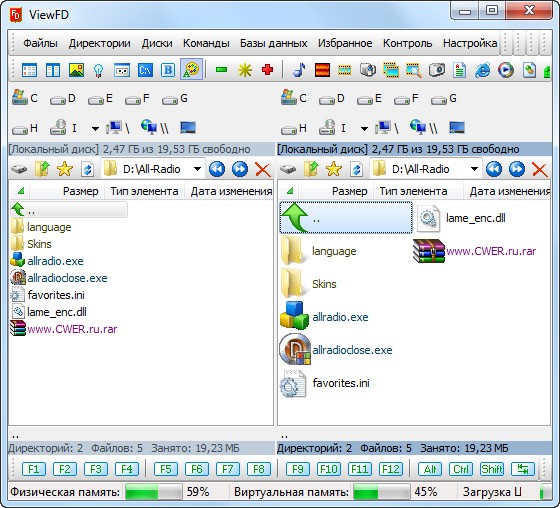This screenshot has width=560, height=508.
Task: Open favorites star in right panel
Action: coord(334,169)
